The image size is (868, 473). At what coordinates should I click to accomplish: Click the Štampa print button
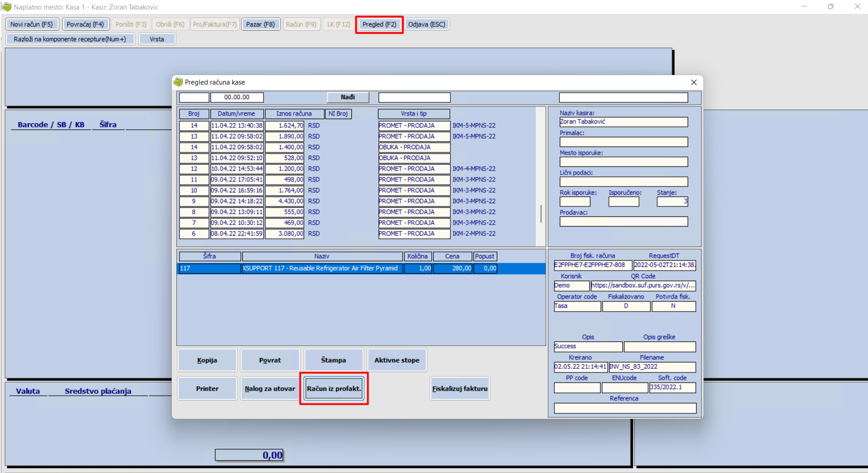tap(334, 360)
